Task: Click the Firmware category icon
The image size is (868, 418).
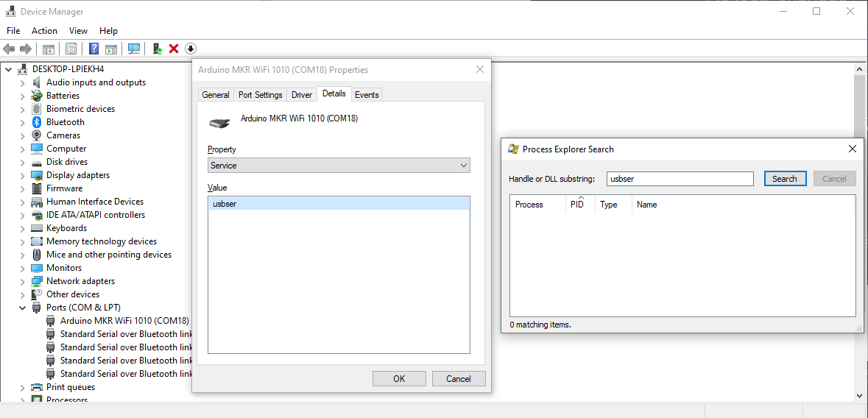Action: tap(37, 189)
